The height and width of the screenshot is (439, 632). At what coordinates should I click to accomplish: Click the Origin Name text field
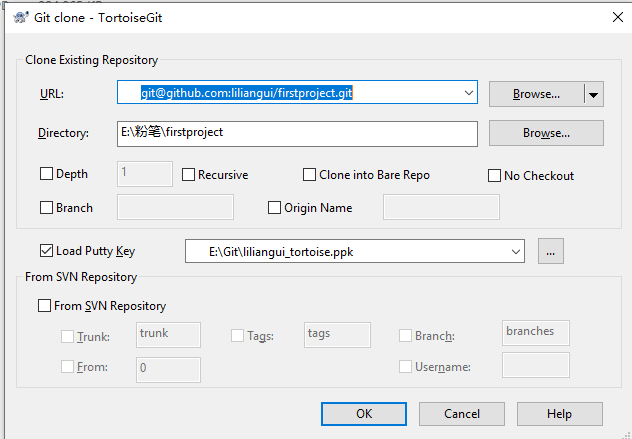coord(441,207)
